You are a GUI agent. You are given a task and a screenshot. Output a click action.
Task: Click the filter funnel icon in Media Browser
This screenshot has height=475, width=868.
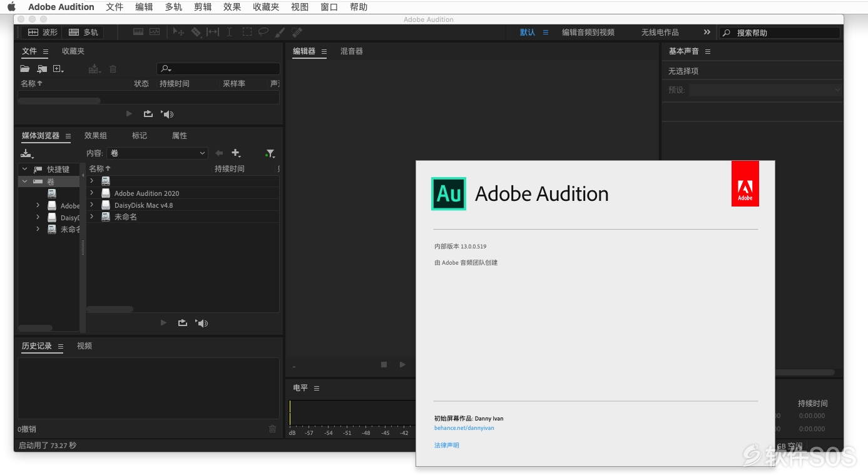[270, 153]
